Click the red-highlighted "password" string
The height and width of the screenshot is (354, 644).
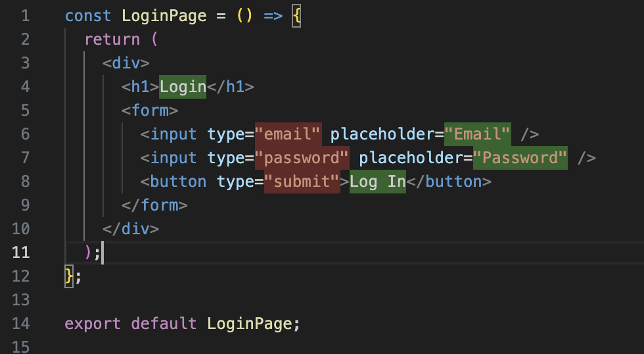pyautogui.click(x=302, y=158)
